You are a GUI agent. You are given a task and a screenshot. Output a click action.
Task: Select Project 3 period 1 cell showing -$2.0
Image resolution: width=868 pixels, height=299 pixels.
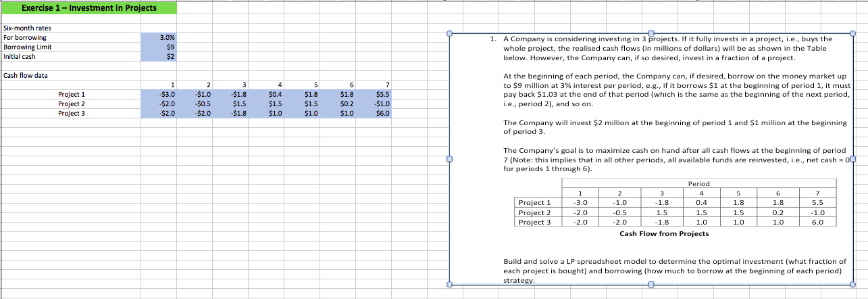coord(159,114)
